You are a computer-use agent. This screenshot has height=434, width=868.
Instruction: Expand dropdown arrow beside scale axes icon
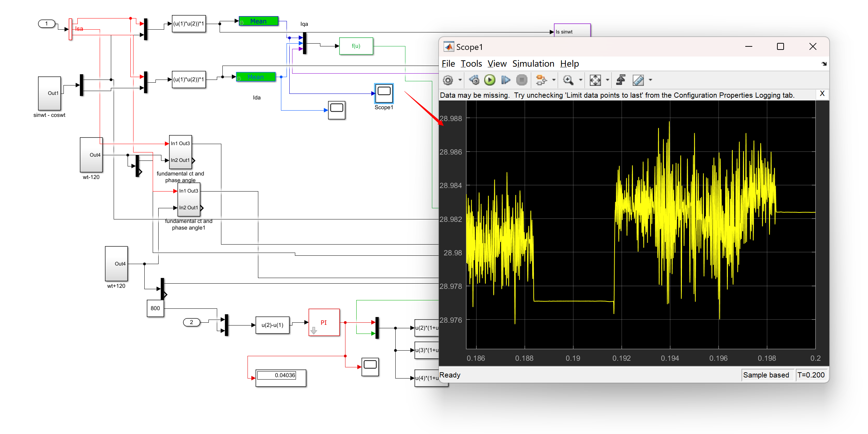[608, 80]
